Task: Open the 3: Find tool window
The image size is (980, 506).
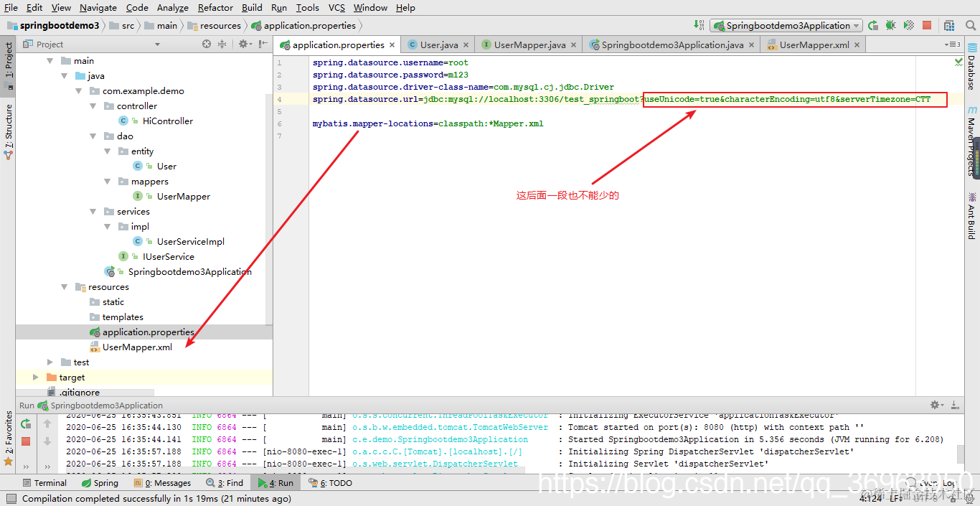Action: pos(225,483)
